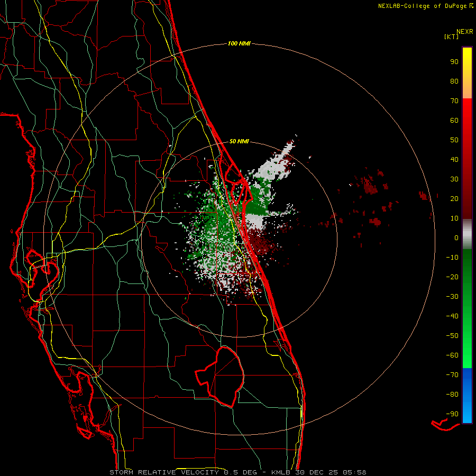This screenshot has height=476, width=476.
Task: Click the STORM RELATIVE VELOCITY footer caption
Action: point(238,472)
